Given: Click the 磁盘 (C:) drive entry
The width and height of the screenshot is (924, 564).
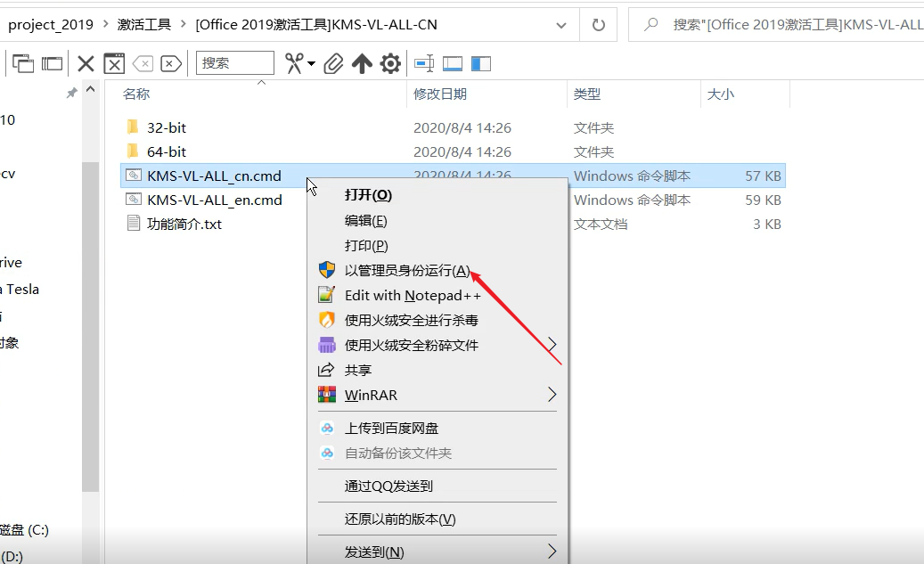Looking at the screenshot, I should (24, 530).
